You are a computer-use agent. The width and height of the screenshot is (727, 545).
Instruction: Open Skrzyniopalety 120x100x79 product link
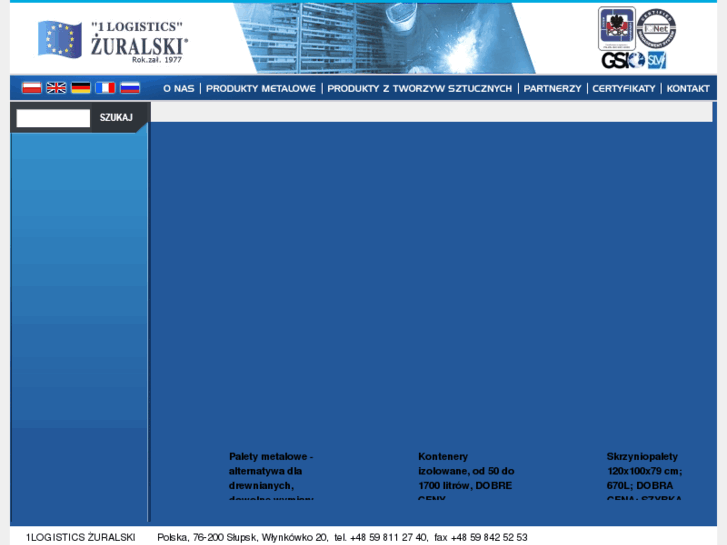point(644,476)
